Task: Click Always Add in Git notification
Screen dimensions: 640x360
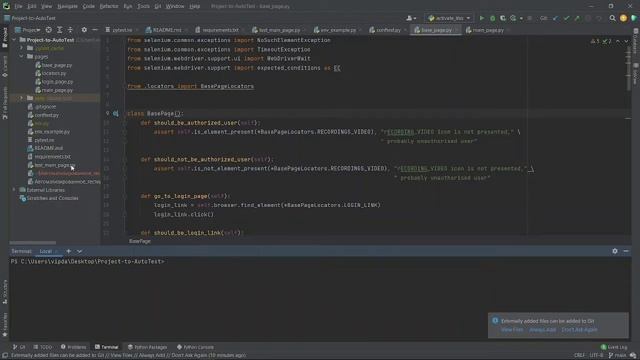Action: 542,329
